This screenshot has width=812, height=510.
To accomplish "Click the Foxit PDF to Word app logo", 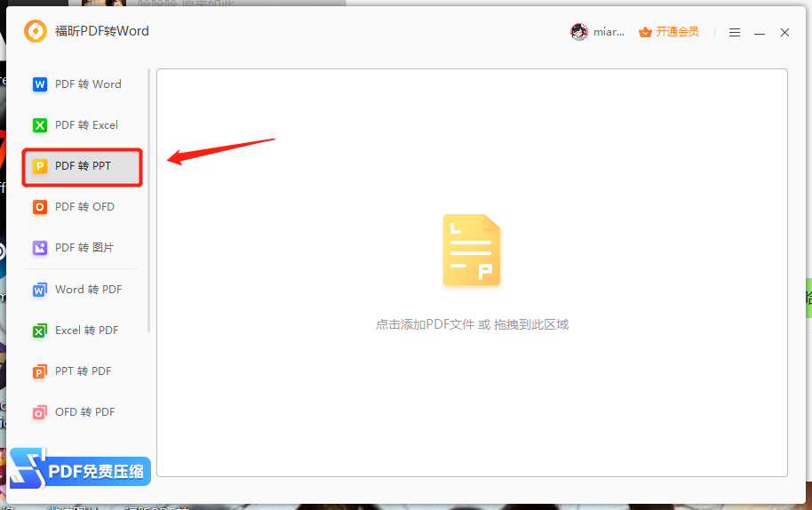I will (x=36, y=32).
